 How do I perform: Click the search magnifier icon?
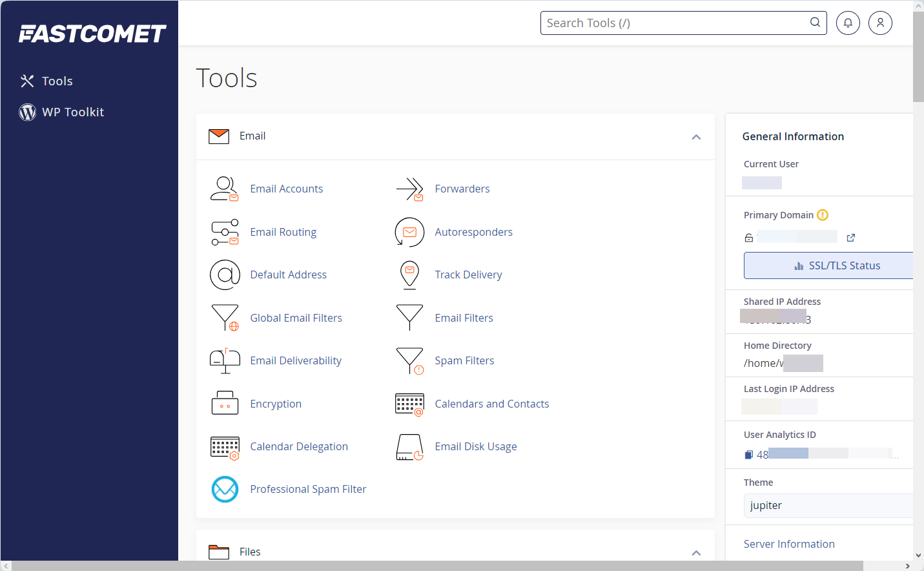815,23
